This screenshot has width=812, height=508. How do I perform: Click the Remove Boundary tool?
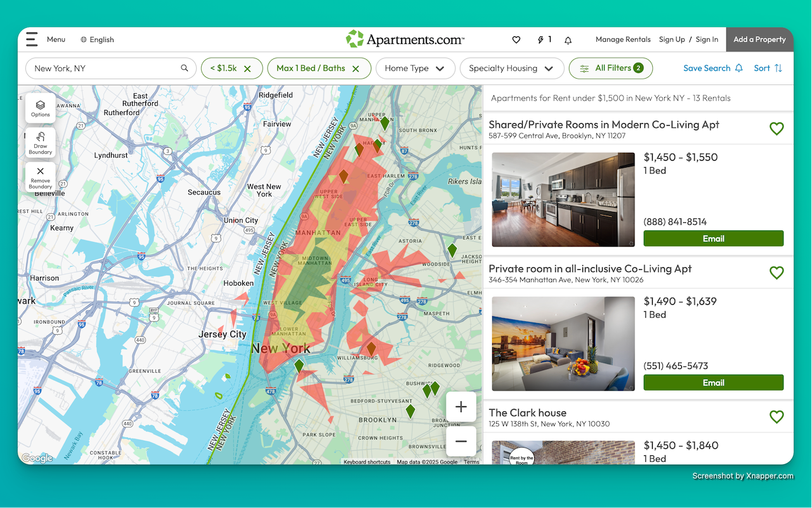click(41, 177)
